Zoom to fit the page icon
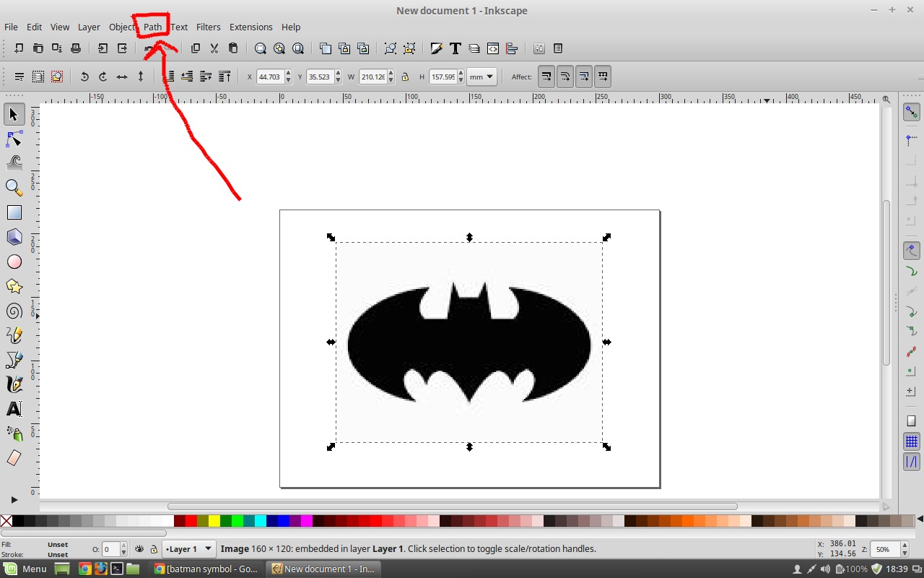This screenshot has height=578, width=924. pos(297,48)
